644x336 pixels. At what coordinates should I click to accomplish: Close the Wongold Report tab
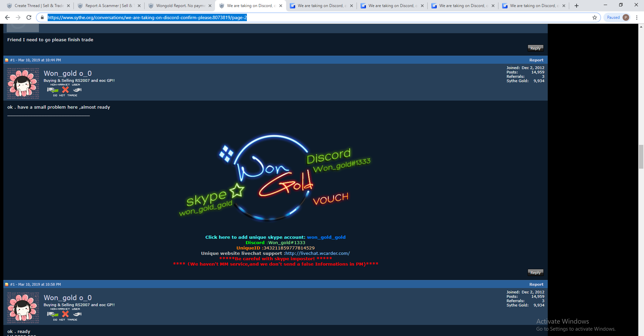[210, 6]
